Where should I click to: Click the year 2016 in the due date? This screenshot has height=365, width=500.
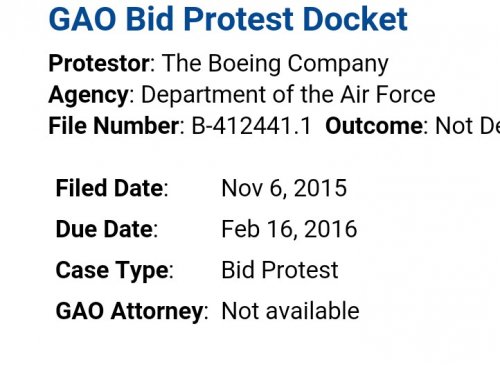[x=330, y=229]
